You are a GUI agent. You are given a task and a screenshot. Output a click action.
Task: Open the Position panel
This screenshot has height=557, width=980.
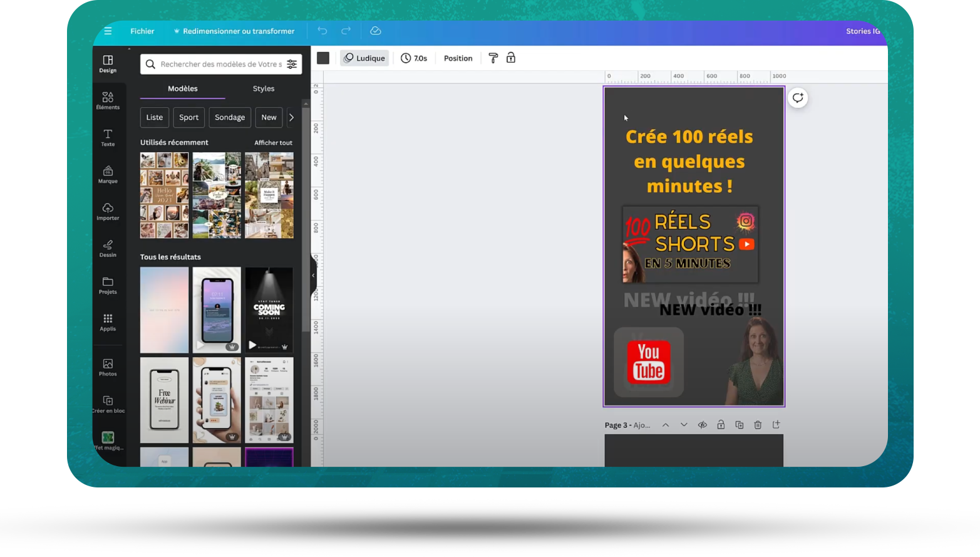458,58
